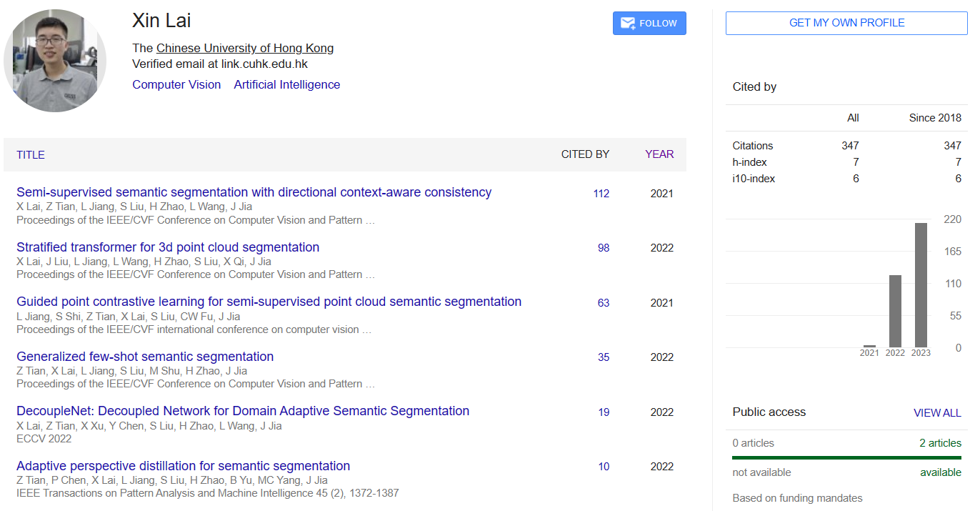Image resolution: width=980 pixels, height=511 pixels.
Task: View the 63 citations of the Guided point contrastive paper
Action: (604, 302)
